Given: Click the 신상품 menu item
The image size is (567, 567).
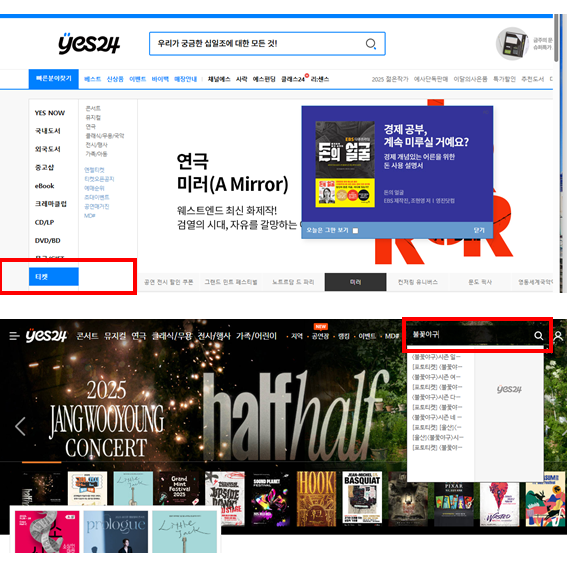Looking at the screenshot, I should click(115, 79).
